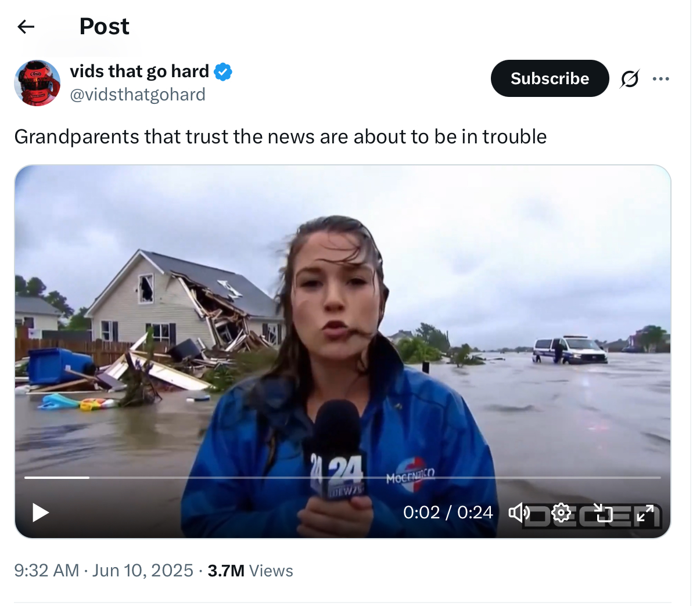Screen dimensions: 700x606
Task: Open the video in picture-in-picture mode
Action: 603,512
